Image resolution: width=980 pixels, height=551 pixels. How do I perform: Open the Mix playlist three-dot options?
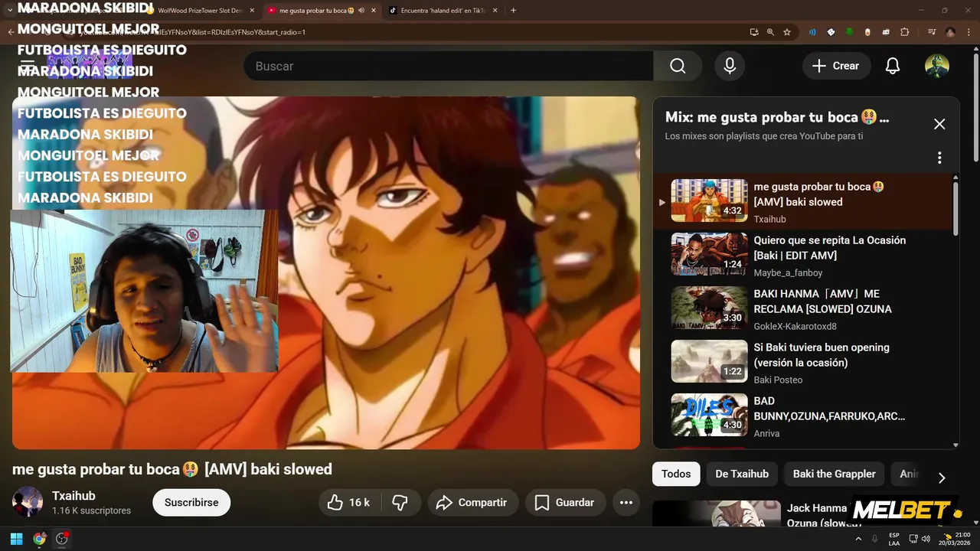pyautogui.click(x=939, y=158)
